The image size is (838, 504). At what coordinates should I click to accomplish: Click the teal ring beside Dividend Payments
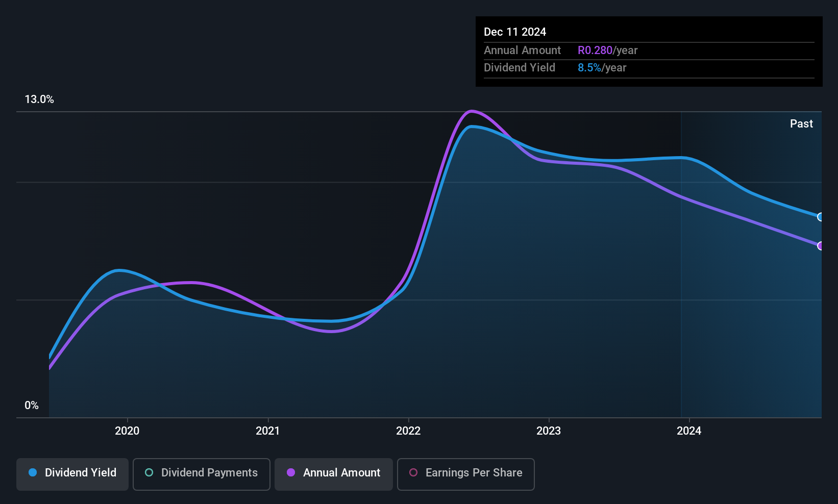click(149, 473)
